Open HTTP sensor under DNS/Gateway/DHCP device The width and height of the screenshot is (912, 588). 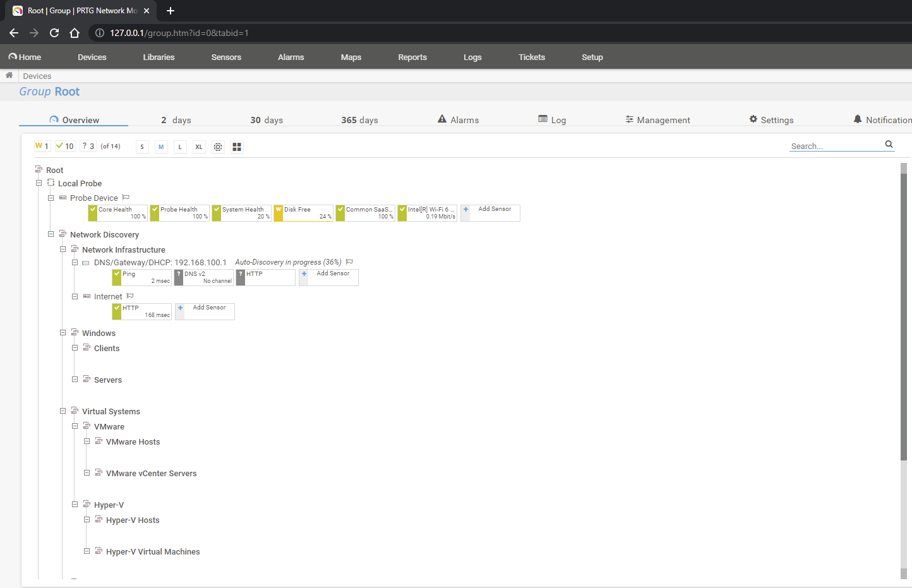266,277
